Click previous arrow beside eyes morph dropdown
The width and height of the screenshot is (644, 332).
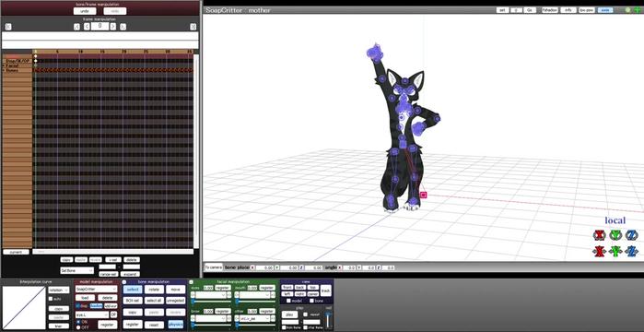pyautogui.click(x=193, y=295)
